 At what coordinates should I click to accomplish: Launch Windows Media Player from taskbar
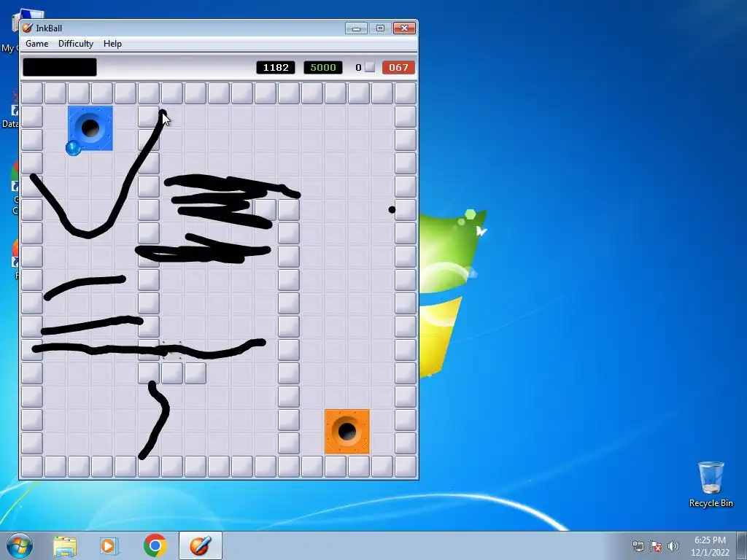(x=108, y=546)
